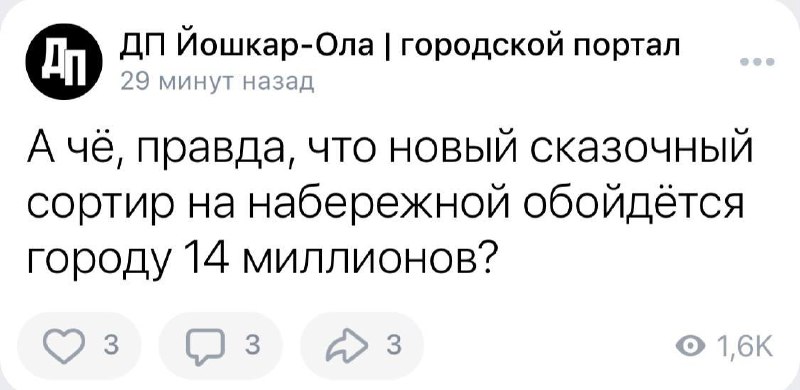The image size is (800, 390).
Task: Open the three-dots post options menu
Action: coord(758,62)
